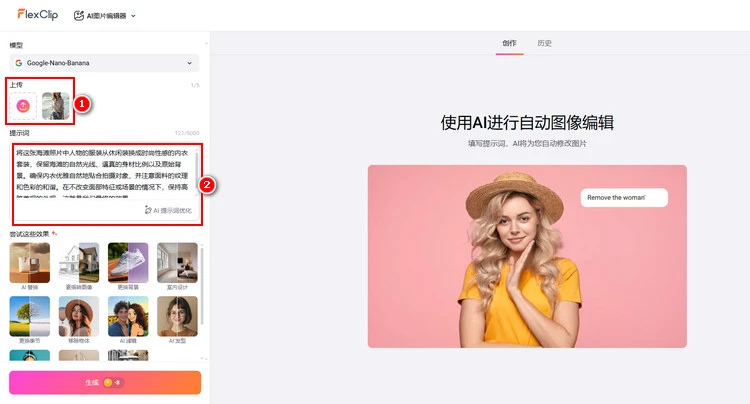Click the 'Remove the woman' prompt bubble
This screenshot has height=404, width=750.
click(624, 197)
